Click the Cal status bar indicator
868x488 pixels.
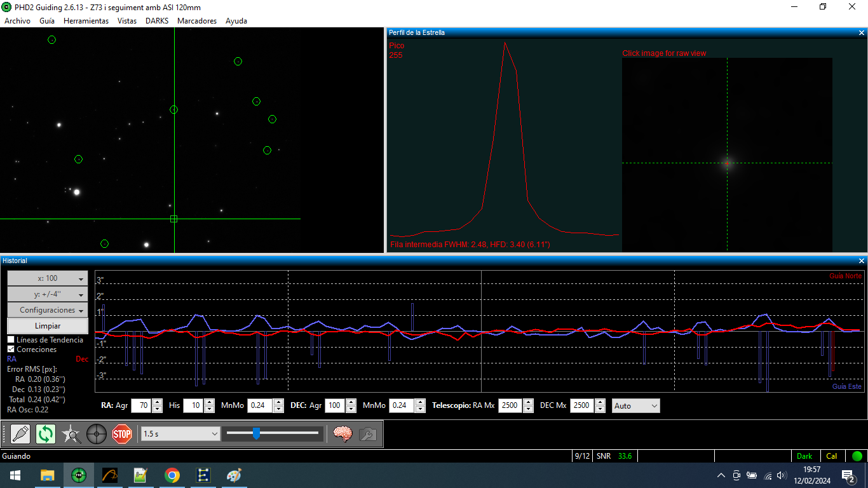coord(832,456)
